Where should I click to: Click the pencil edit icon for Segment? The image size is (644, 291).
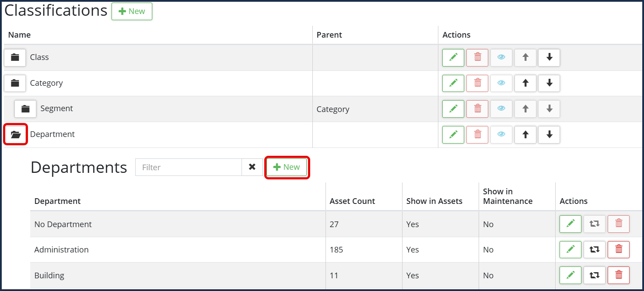pyautogui.click(x=453, y=109)
